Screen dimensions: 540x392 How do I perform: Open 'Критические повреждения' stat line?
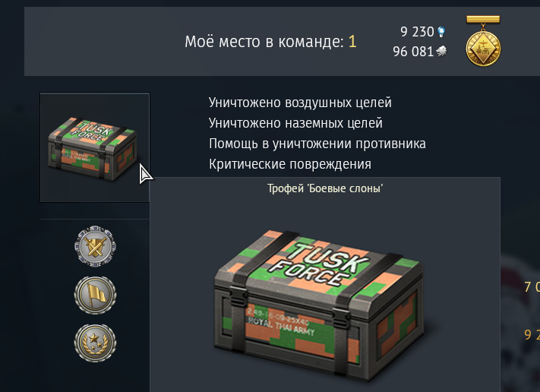coord(290,164)
